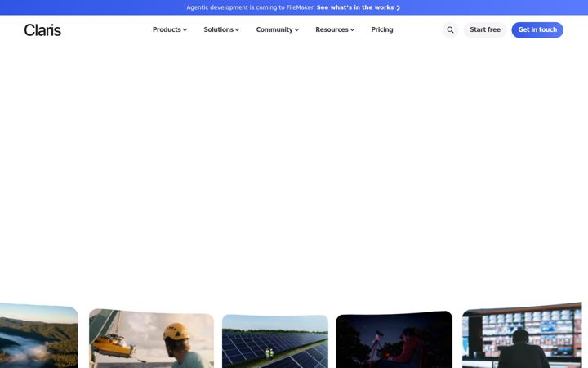
Task: Follow See what's in the works link
Action: click(355, 7)
